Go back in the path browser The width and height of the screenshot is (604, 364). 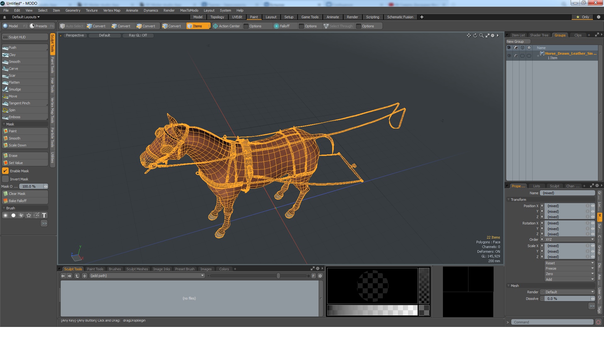click(x=63, y=276)
